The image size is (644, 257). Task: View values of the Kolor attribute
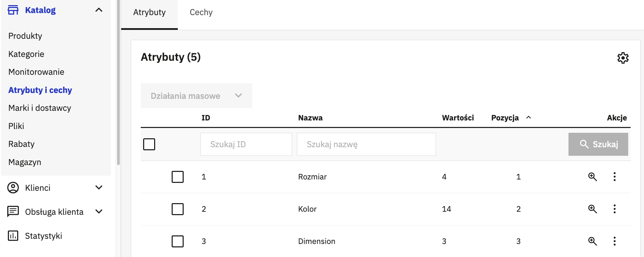tap(593, 209)
